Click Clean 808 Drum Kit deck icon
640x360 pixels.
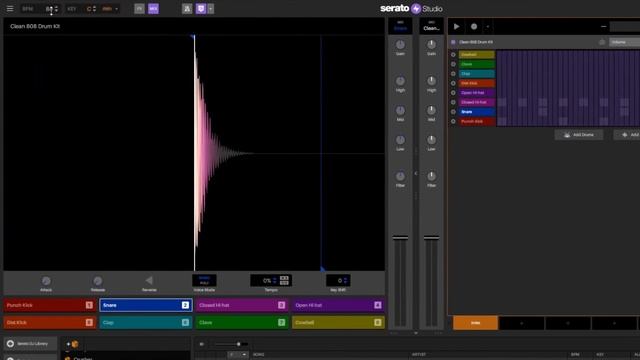click(x=453, y=42)
